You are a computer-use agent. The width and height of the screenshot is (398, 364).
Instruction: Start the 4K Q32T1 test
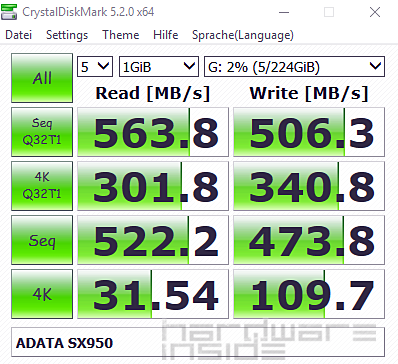(x=42, y=186)
